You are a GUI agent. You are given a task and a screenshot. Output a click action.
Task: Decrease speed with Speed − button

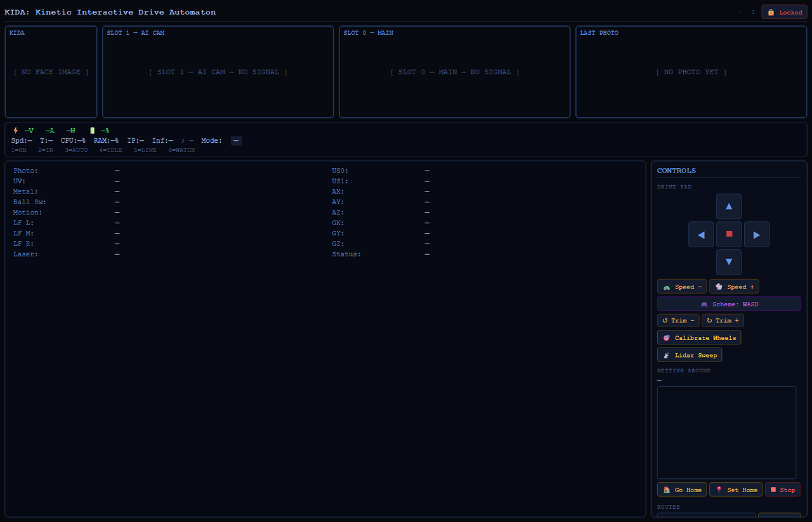click(682, 287)
